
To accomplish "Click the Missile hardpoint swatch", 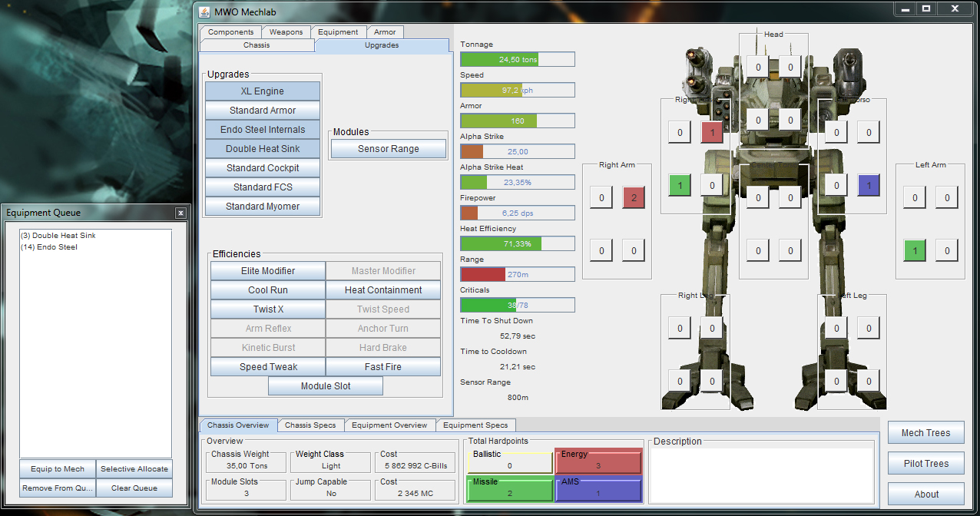I will [x=510, y=490].
